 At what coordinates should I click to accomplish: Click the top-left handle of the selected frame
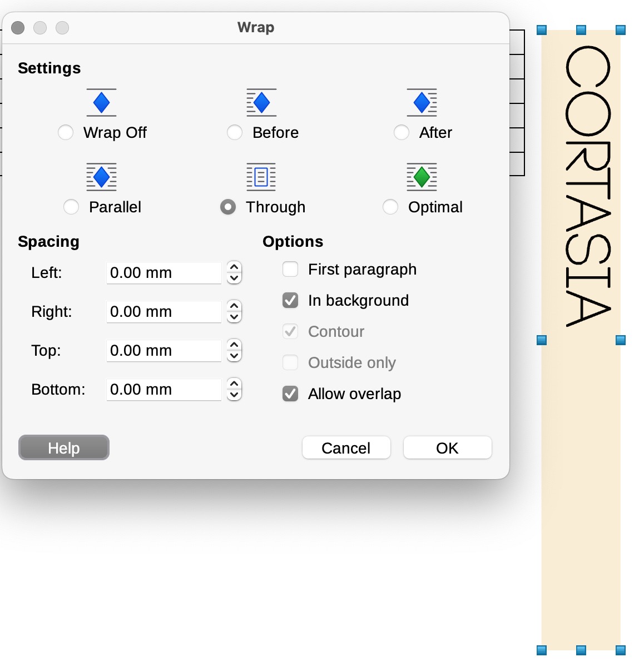point(542,29)
